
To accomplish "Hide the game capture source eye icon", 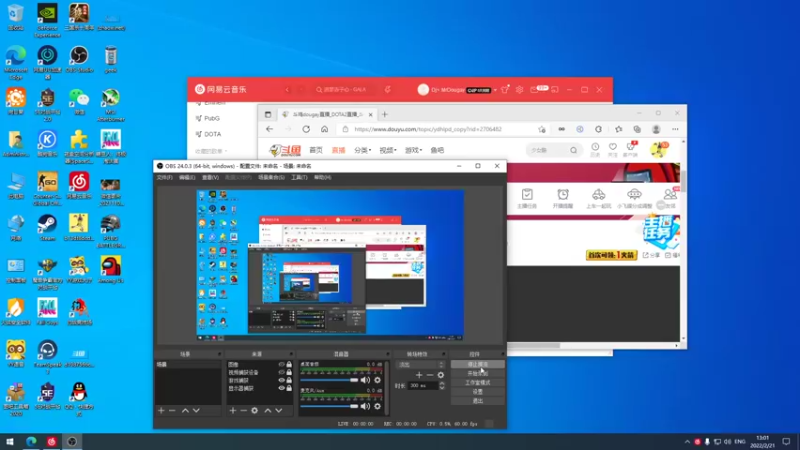I will coord(282,380).
